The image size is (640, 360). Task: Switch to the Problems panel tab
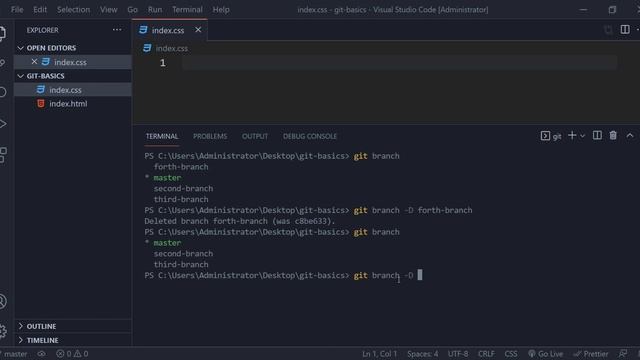pyautogui.click(x=210, y=136)
